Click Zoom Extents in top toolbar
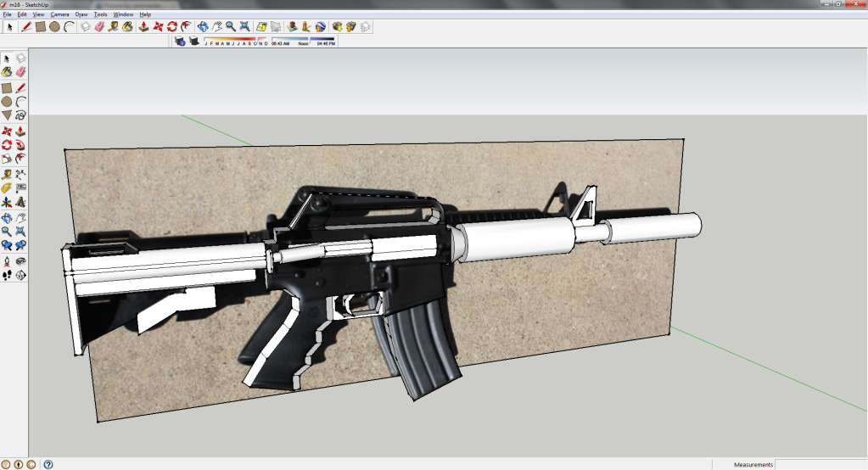The width and height of the screenshot is (868, 470). point(244,26)
